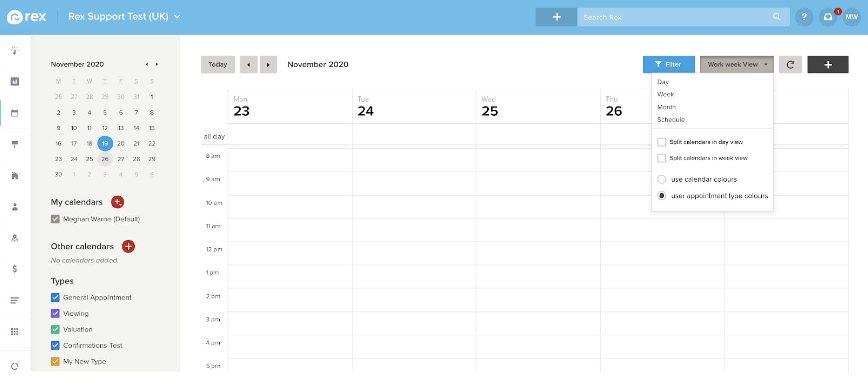Go to previous period in main calendar
Screen dimensions: 868x389
pyautogui.click(x=249, y=64)
